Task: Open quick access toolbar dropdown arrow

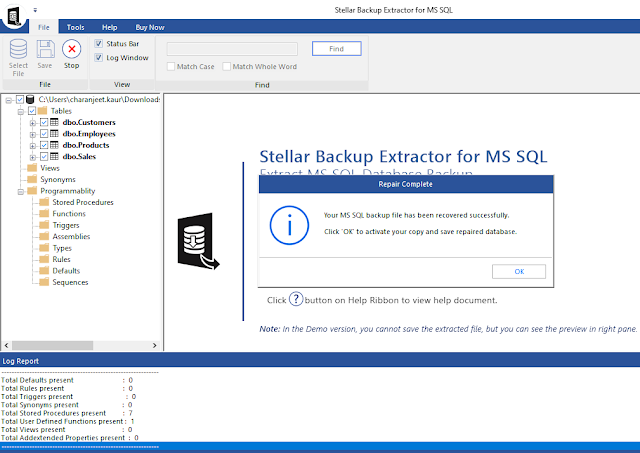Action: point(35,10)
